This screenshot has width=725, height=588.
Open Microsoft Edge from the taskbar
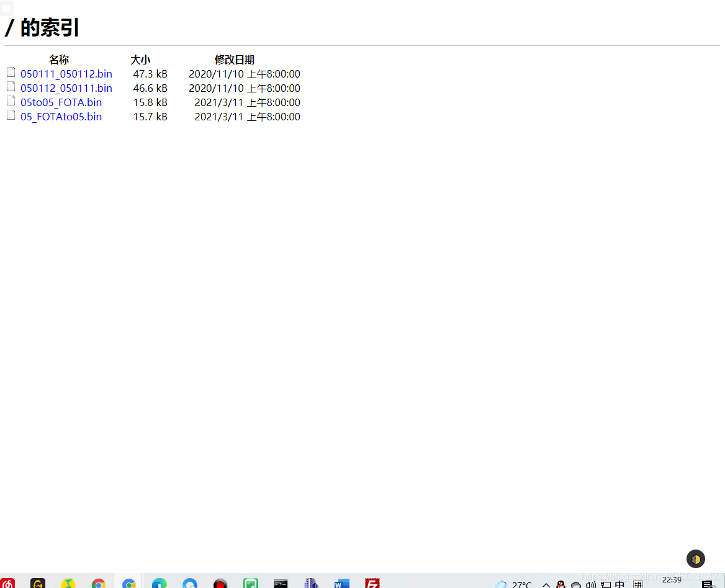[160, 584]
